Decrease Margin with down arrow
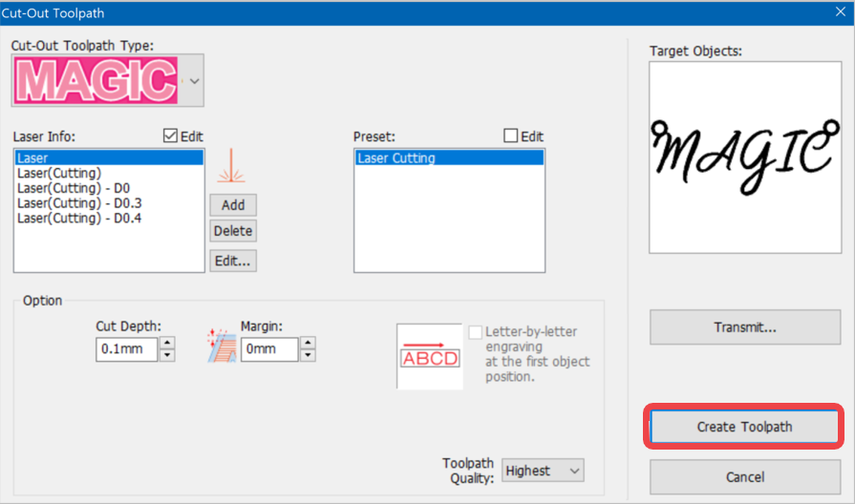The image size is (855, 504). [x=308, y=355]
